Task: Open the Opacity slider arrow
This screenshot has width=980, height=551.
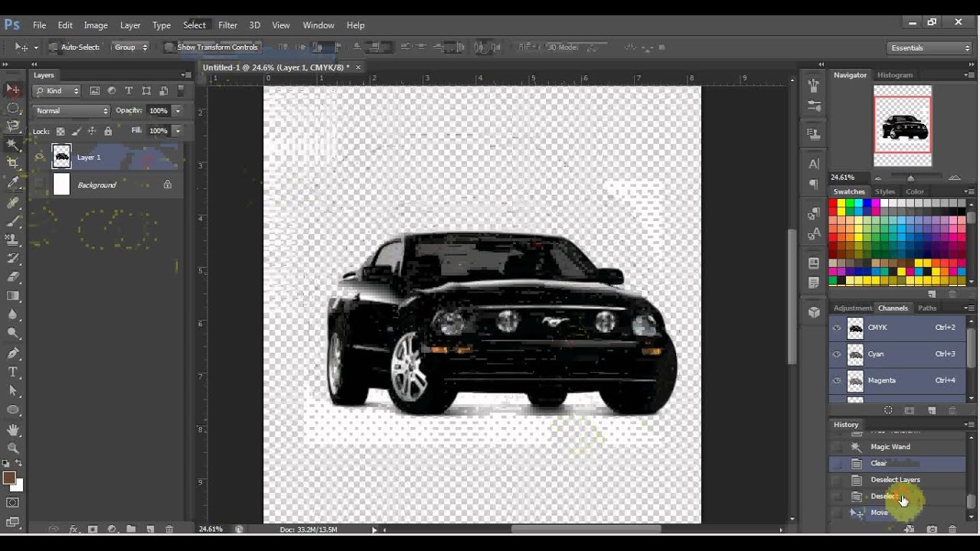Action: click(178, 111)
